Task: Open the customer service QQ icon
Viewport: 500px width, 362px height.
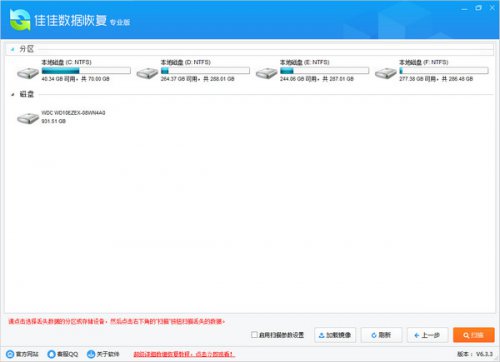Action: click(x=51, y=354)
